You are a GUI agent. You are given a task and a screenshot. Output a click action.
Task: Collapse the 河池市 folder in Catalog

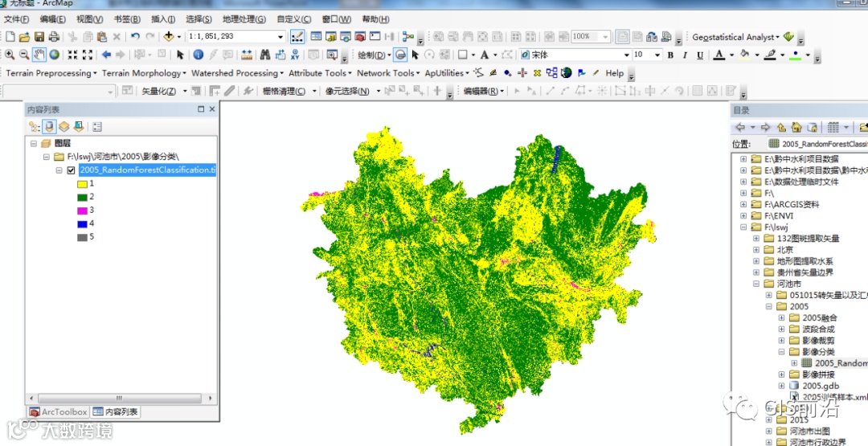(756, 284)
